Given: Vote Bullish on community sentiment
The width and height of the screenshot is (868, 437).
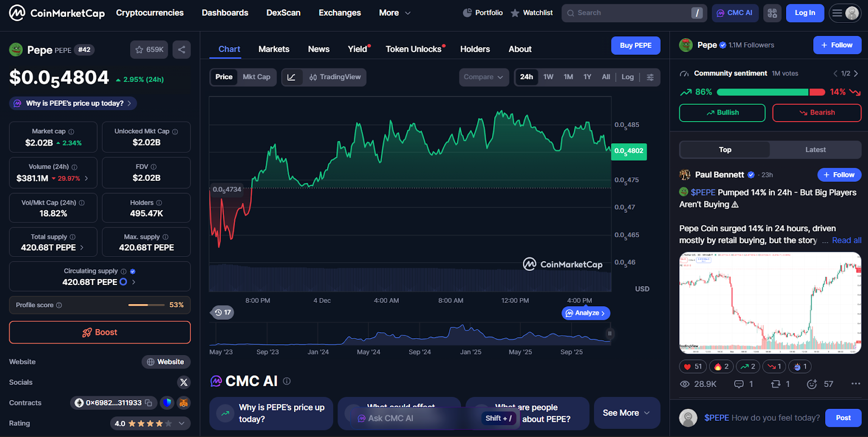Looking at the screenshot, I should coord(722,112).
